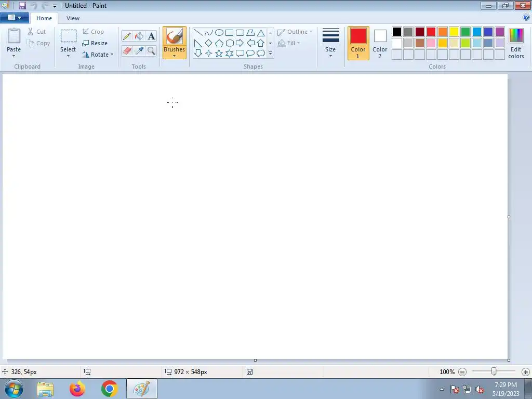Click the muted volume tray icon

tap(480, 390)
